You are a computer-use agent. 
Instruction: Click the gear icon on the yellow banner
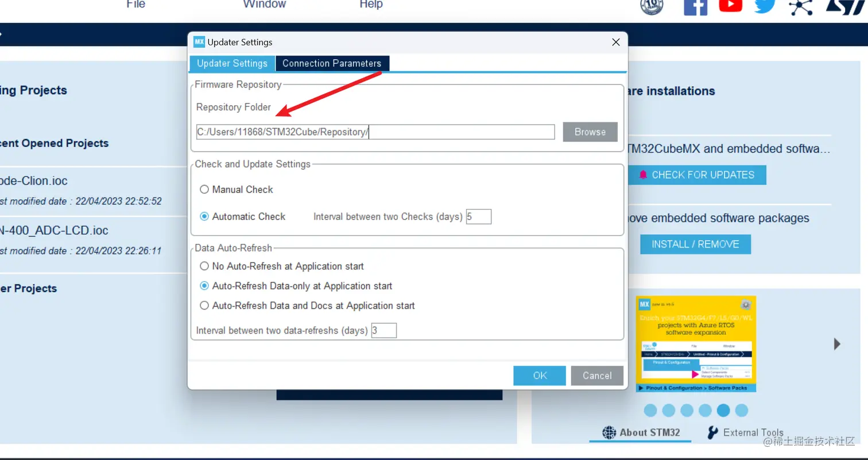tap(746, 304)
